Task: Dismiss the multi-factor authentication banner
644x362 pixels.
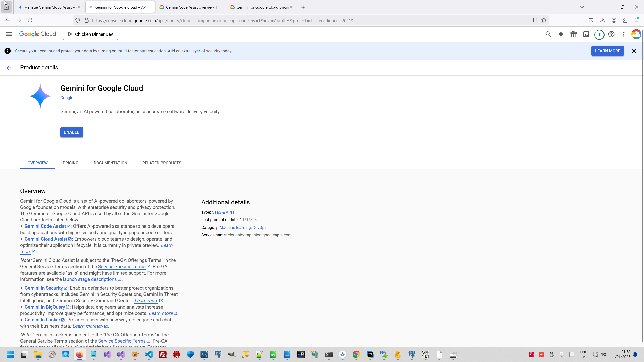Action: click(x=634, y=51)
